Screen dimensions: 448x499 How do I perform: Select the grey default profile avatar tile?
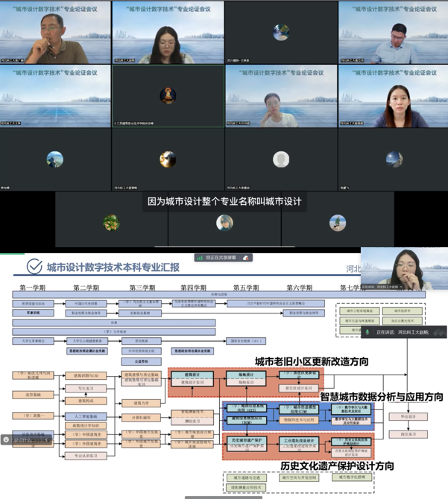pos(280,159)
